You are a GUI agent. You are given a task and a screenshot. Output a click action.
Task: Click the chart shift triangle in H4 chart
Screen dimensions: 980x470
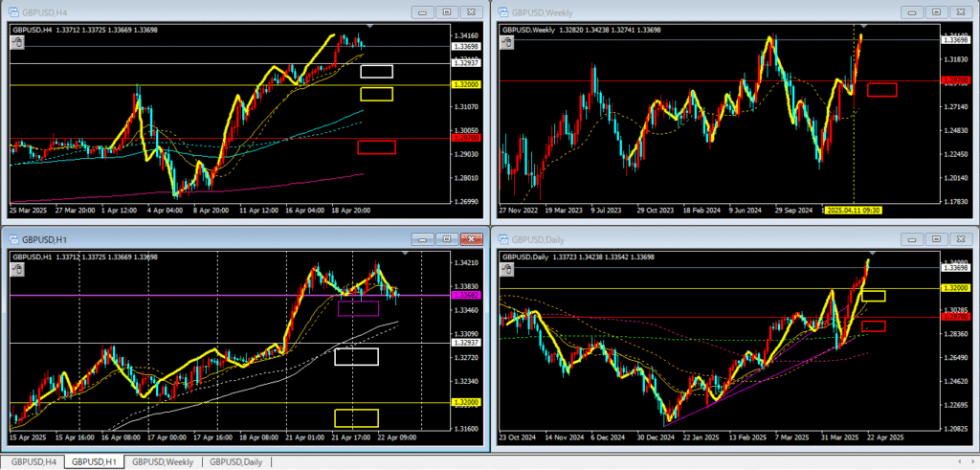(x=370, y=26)
